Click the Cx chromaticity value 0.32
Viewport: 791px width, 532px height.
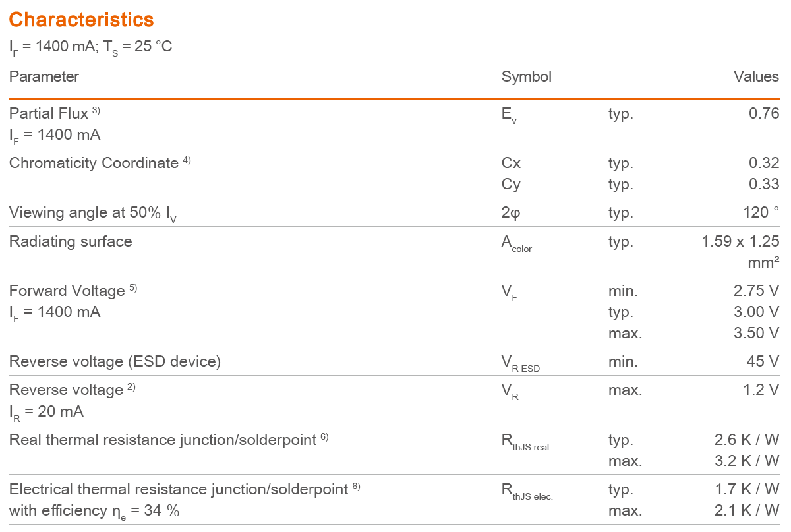[764, 163]
